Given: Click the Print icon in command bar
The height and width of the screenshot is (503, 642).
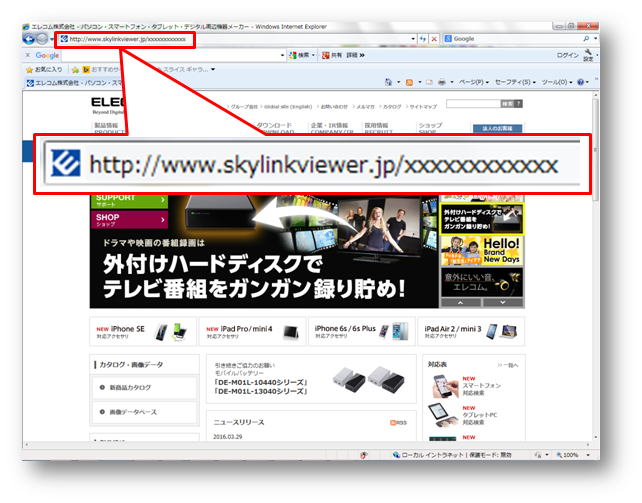Looking at the screenshot, I should (441, 82).
